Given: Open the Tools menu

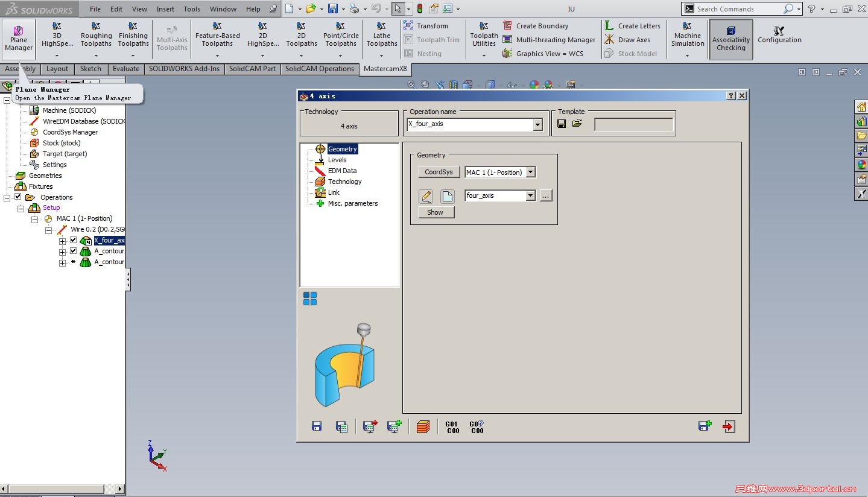Looking at the screenshot, I should click(x=192, y=9).
